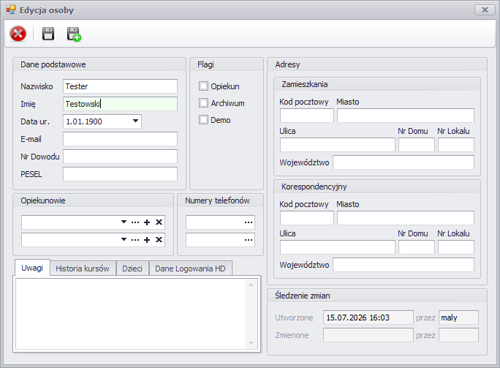Click the app icon in the title bar
Screen dimensions: 500x368
pos(11,10)
